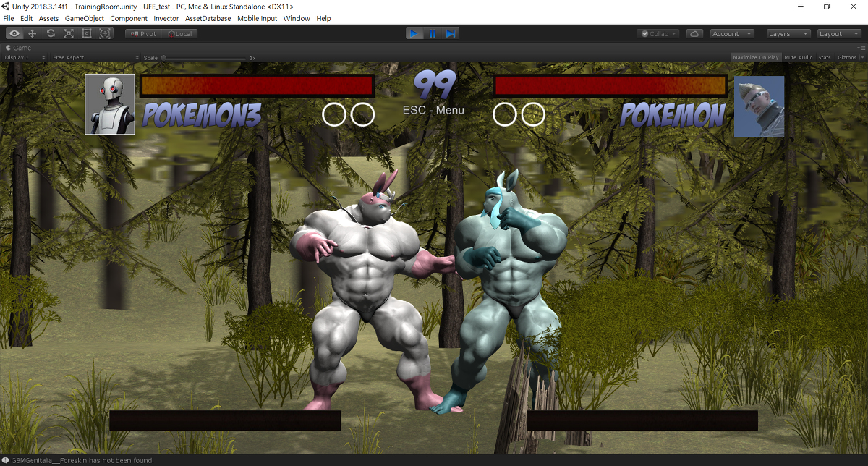
Task: Open the Window menu
Action: pos(297,18)
